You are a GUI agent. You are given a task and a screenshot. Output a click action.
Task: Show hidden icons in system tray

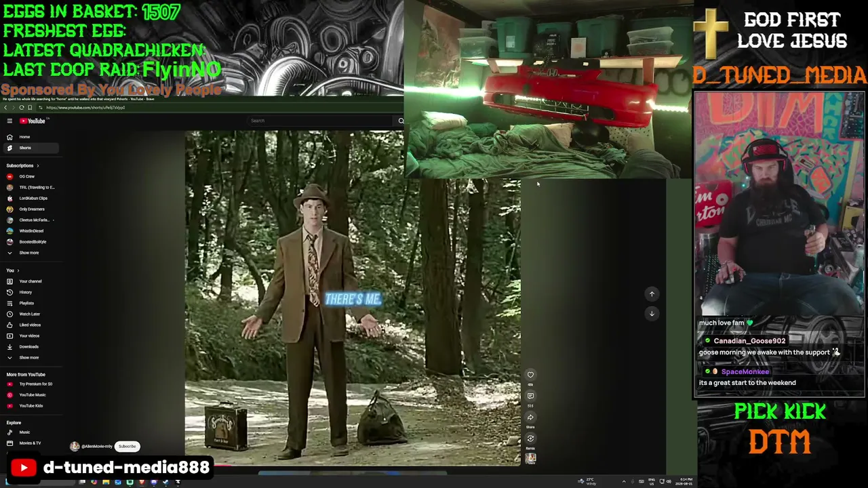point(624,482)
